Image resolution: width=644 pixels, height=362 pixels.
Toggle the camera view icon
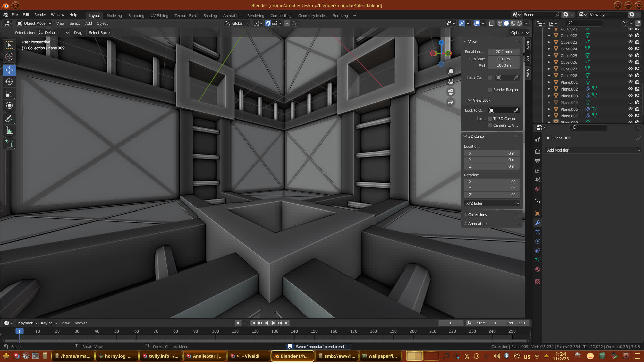coord(451,92)
